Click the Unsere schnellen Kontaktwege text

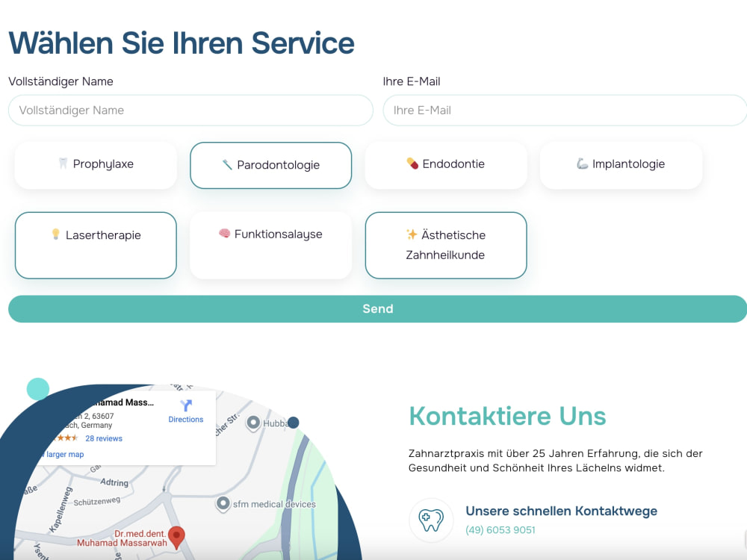[561, 511]
